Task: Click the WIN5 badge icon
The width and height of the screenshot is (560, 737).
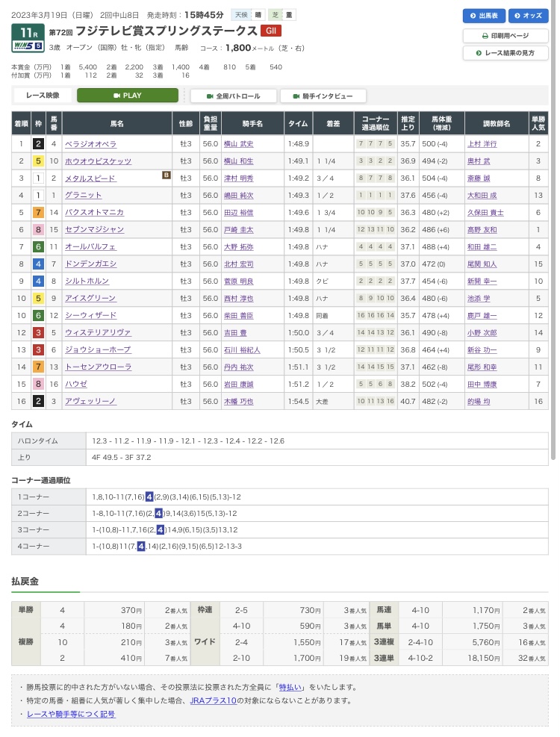Action: tap(28, 46)
